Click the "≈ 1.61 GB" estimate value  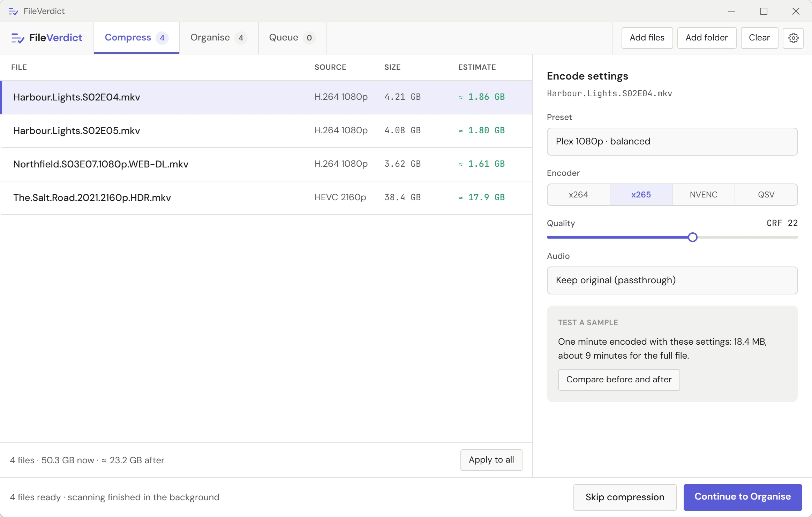click(x=482, y=164)
